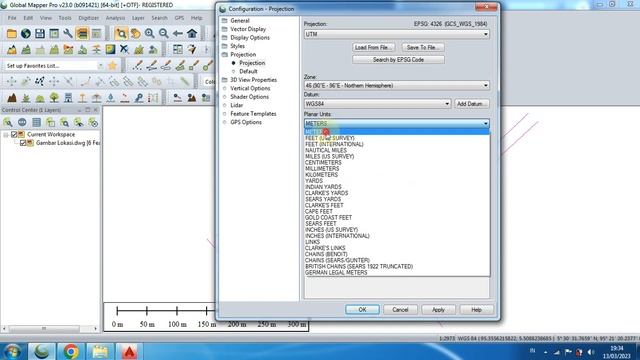Click Save To File button
This screenshot has width=640, height=360.
[422, 47]
